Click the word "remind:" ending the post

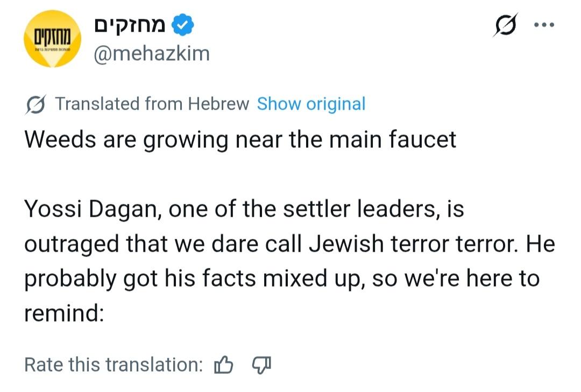pos(63,313)
